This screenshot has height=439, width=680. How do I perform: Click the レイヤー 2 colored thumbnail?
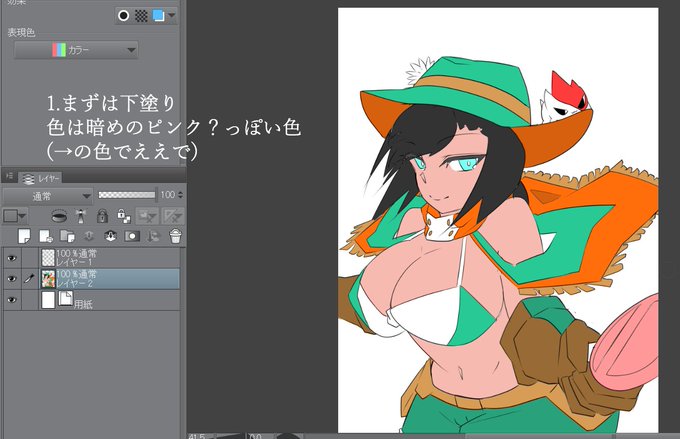pyautogui.click(x=48, y=279)
